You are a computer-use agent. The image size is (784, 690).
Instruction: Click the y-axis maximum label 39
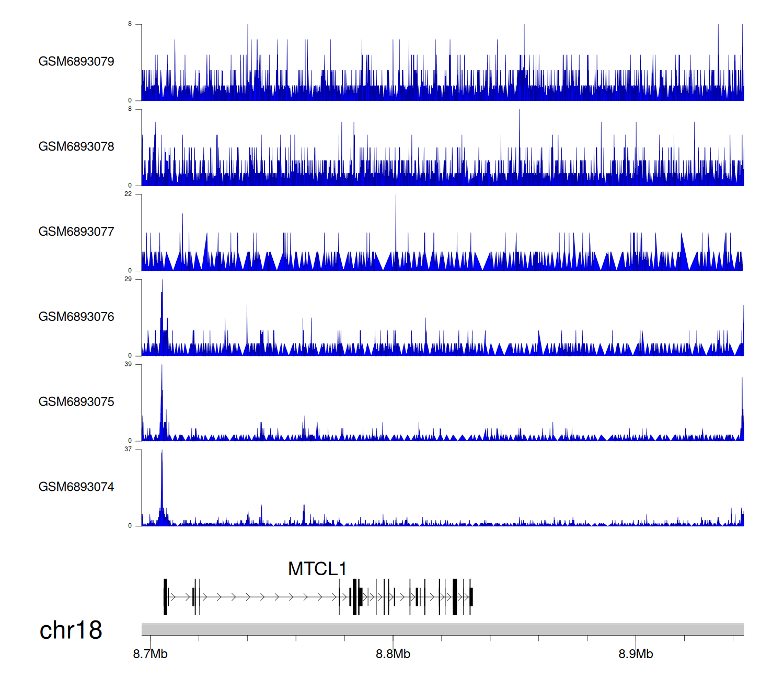[x=128, y=364]
